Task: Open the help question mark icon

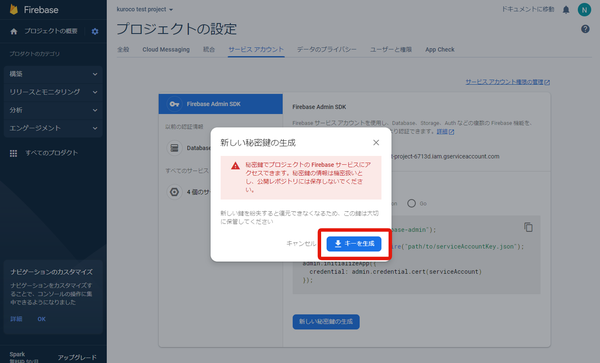Action: [585, 29]
